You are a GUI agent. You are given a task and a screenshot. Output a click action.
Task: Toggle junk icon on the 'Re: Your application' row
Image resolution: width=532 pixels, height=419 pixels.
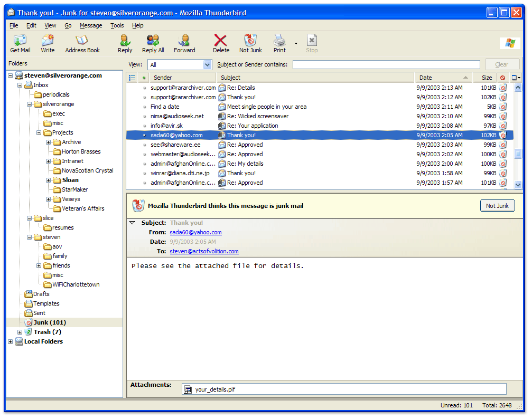[503, 126]
